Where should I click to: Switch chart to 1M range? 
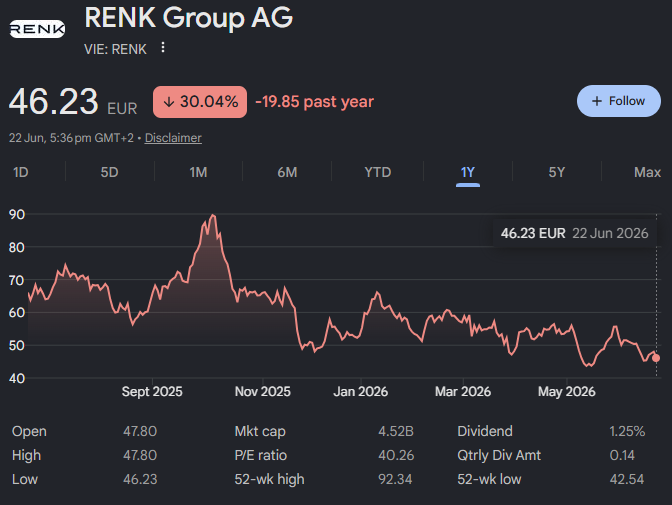(198, 172)
